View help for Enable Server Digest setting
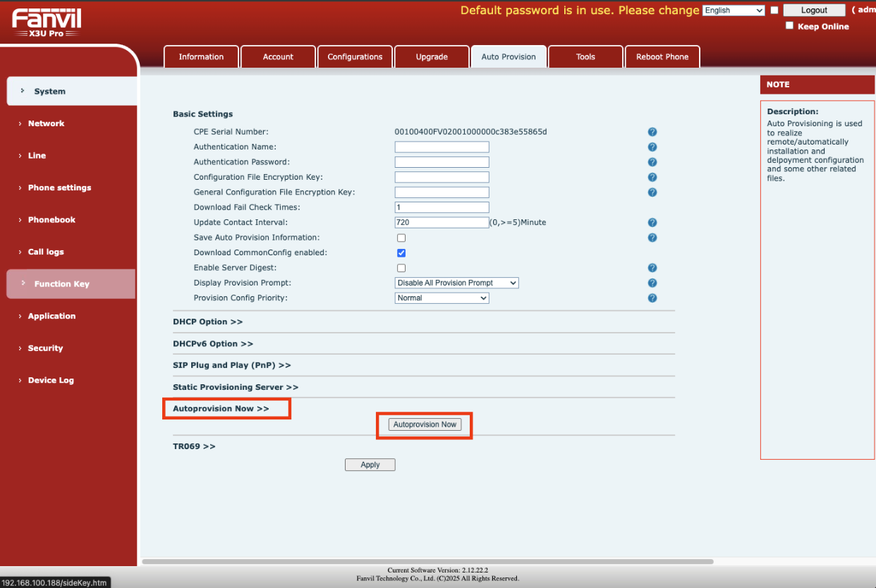This screenshot has width=876, height=588. [x=652, y=268]
